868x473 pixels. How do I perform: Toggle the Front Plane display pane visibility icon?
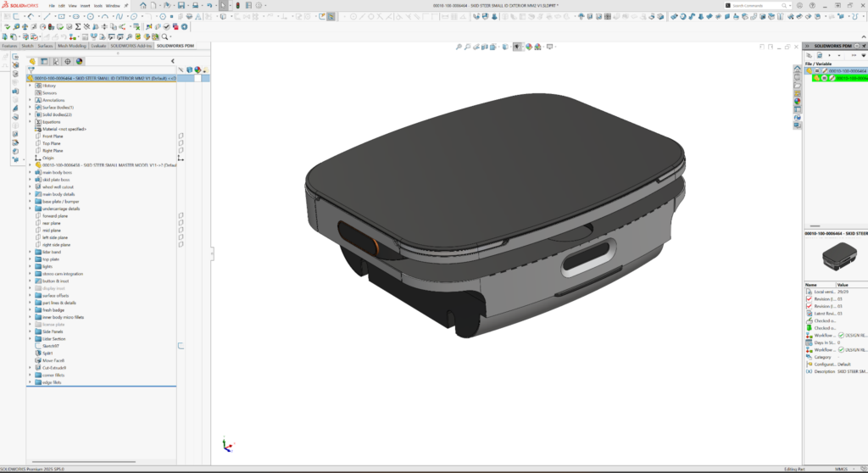pos(181,136)
